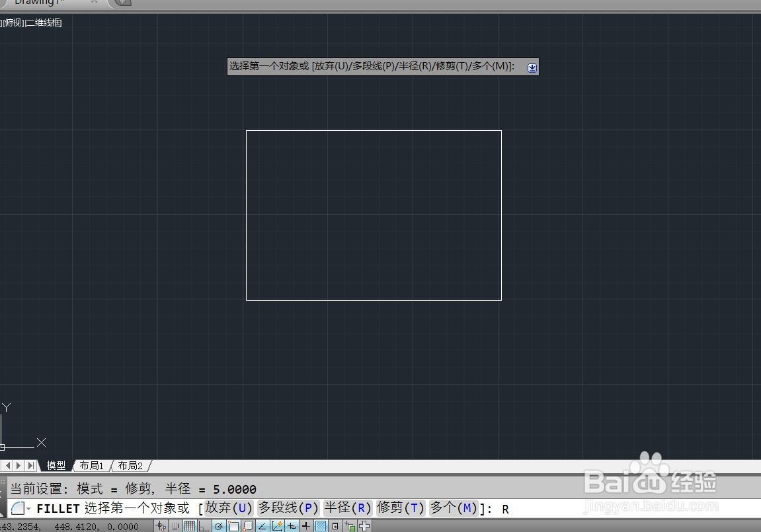Screen dimensions: 761x532
Task: Toggle Infer Constraints in status bar
Action: (161, 525)
